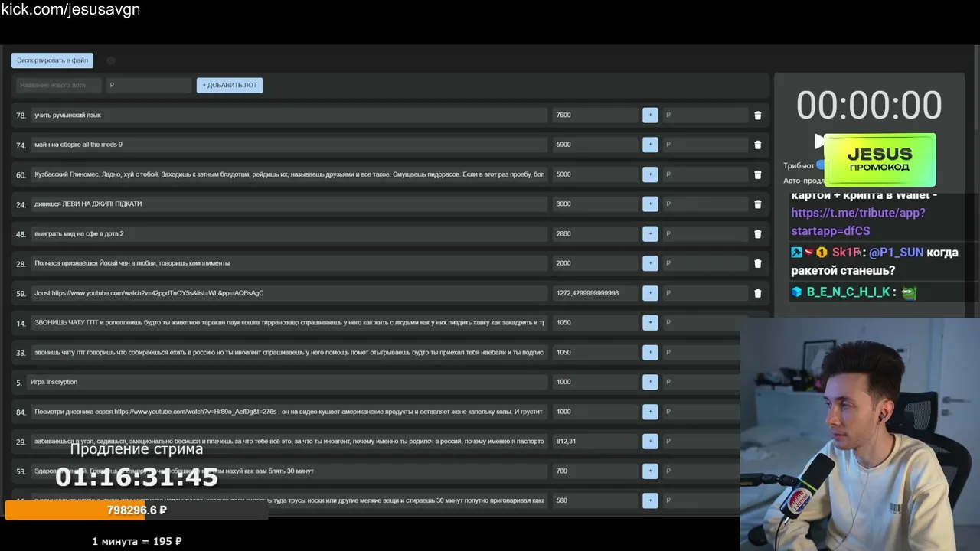Edit the 'Посмотри дневника еврея' lot name
This screenshot has height=551, width=980.
click(x=289, y=412)
